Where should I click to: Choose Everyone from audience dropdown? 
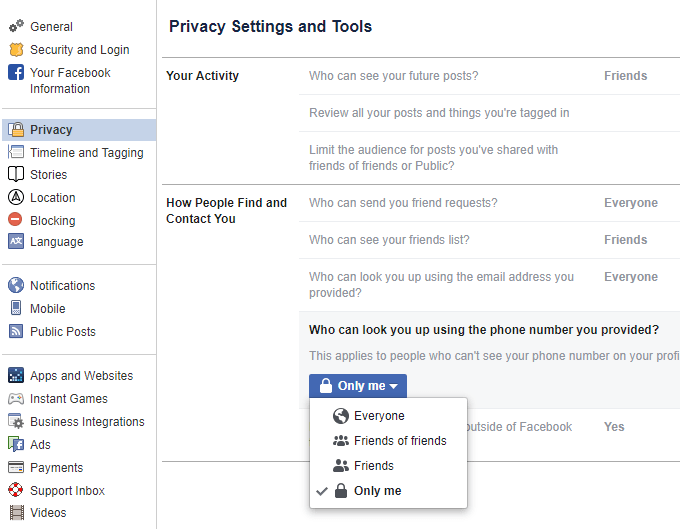point(378,415)
